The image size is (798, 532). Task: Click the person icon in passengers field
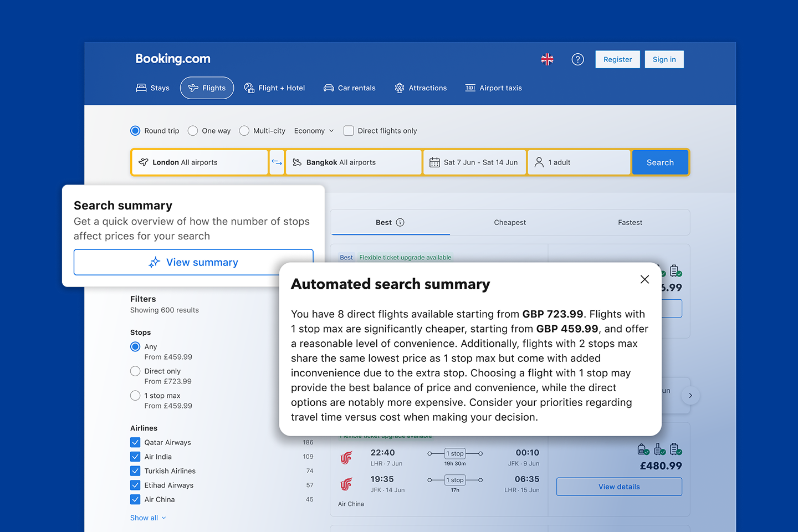click(x=539, y=162)
